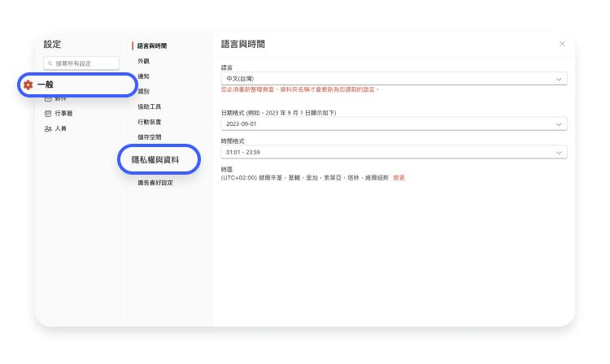The height and width of the screenshot is (364, 610).
Task: Close the settings dialog with the X
Action: pyautogui.click(x=562, y=44)
